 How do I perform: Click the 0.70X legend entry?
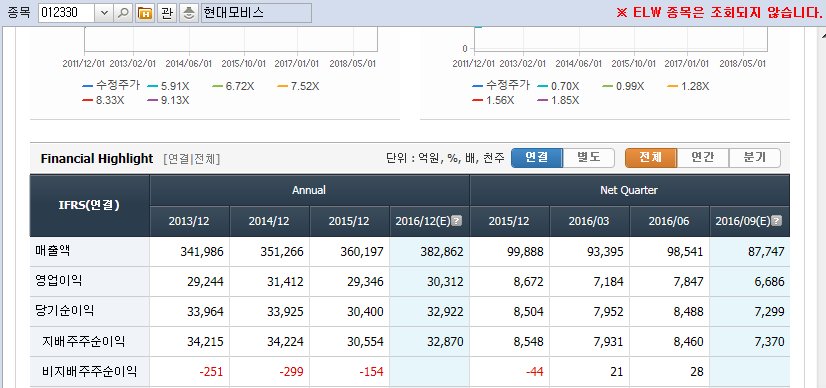[x=558, y=86]
